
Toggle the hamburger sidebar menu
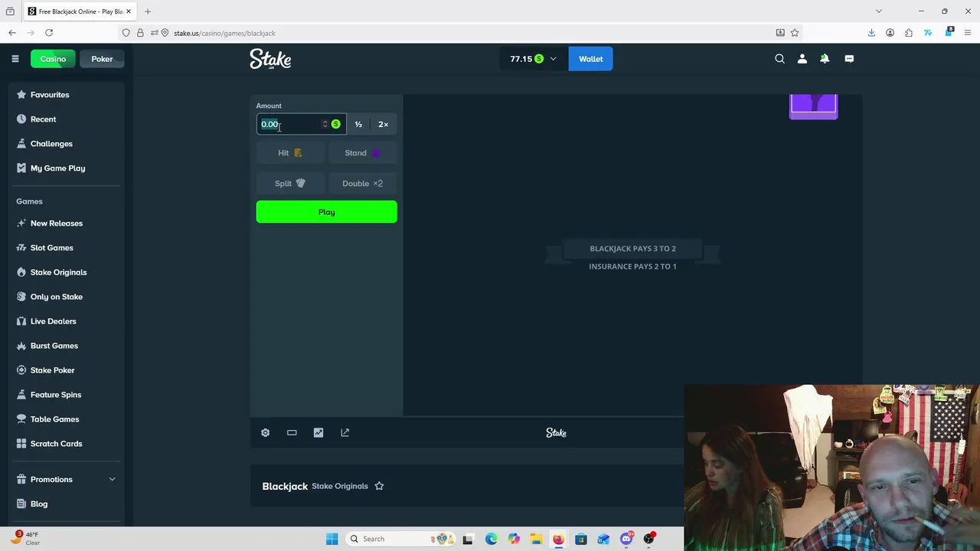(x=15, y=59)
